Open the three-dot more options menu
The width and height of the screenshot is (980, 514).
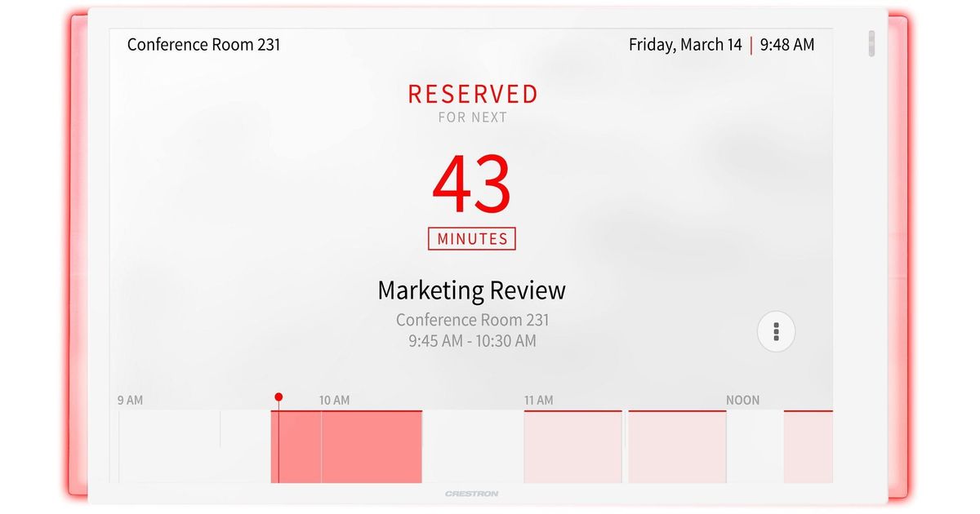pyautogui.click(x=776, y=331)
